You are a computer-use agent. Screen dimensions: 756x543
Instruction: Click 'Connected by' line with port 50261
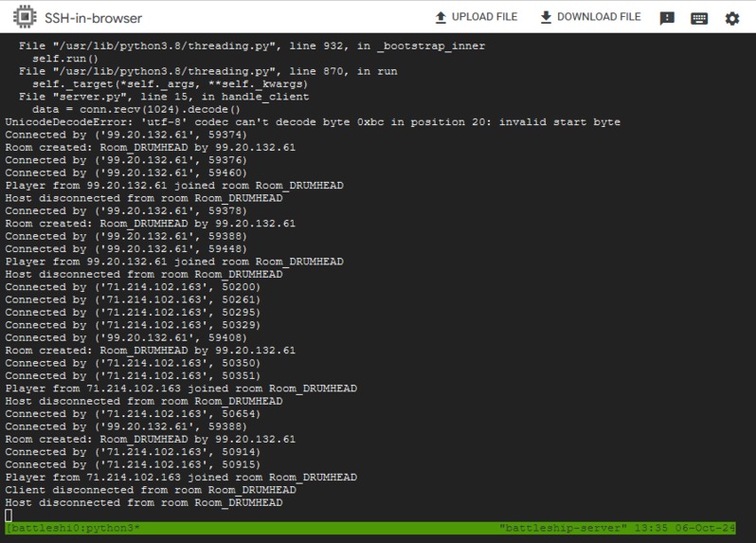click(x=133, y=300)
